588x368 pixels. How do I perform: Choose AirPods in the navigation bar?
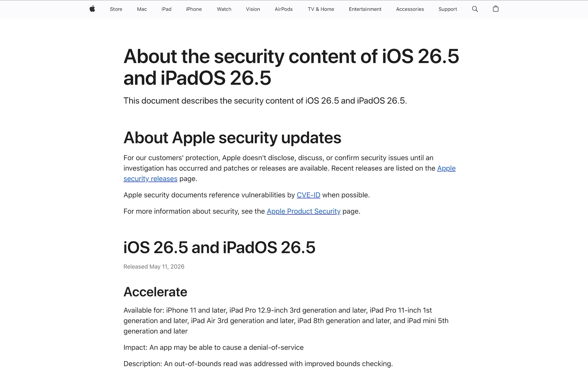(284, 9)
